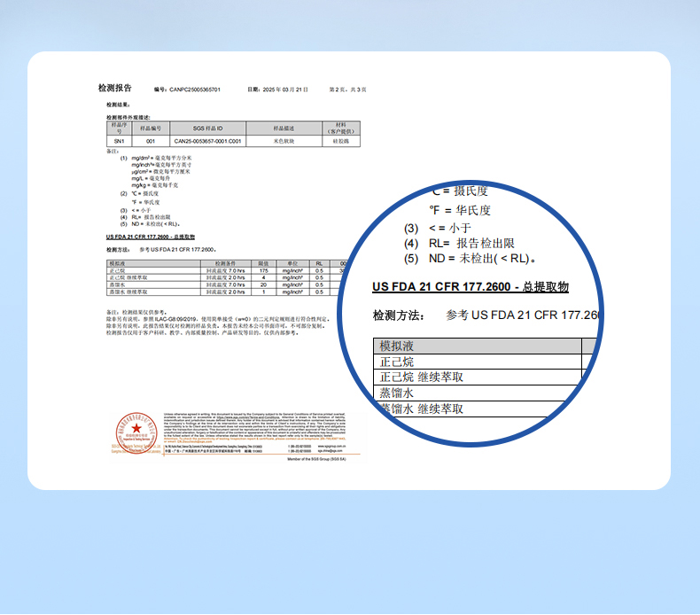Select the SGS样品ID column header
The height and width of the screenshot is (615, 700).
click(x=207, y=128)
